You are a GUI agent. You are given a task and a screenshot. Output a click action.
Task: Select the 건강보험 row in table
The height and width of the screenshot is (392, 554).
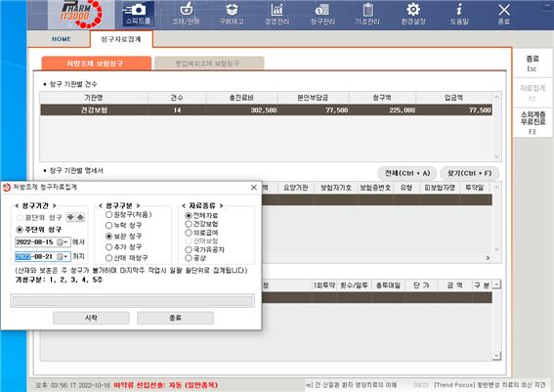coord(266,110)
